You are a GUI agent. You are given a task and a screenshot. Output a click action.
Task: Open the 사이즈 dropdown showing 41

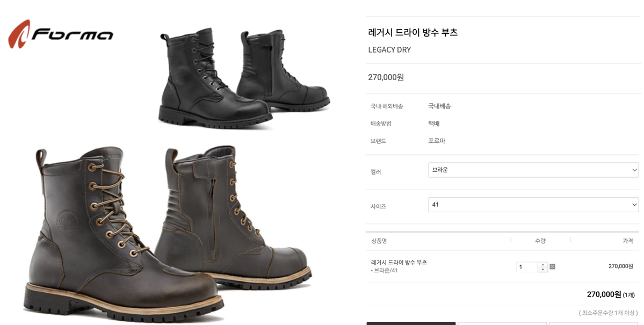533,205
